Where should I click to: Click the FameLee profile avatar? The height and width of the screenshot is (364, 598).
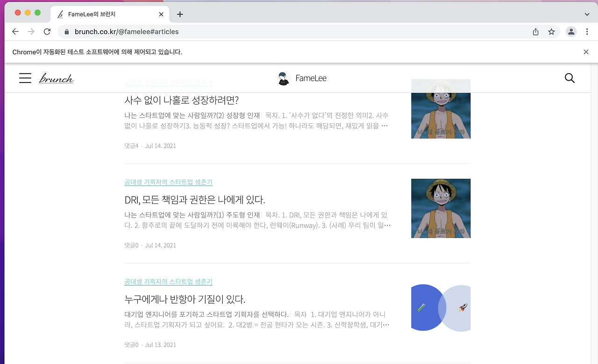284,78
